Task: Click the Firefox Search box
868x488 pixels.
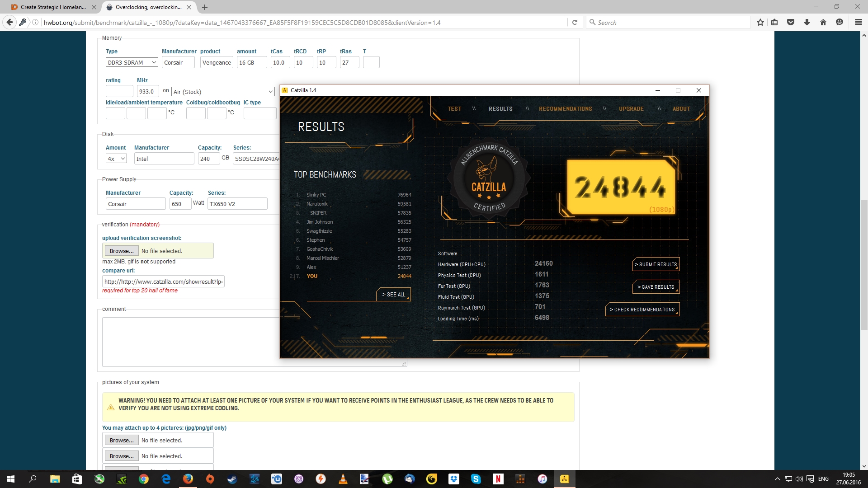Action: pyautogui.click(x=669, y=22)
